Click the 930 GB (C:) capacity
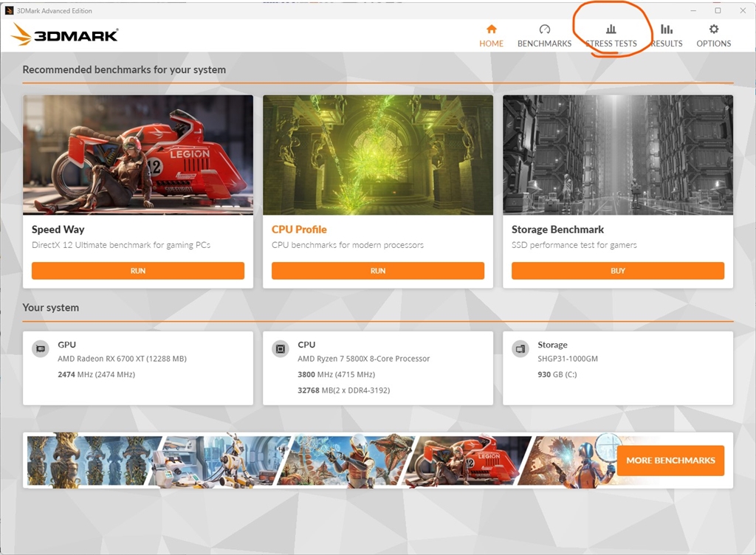 tap(557, 374)
